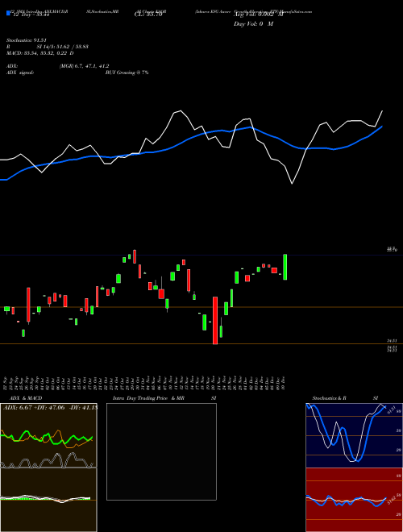403x532 pixels.
Task: Click the blue 12 Day SMA legend square
Action: tap(8, 14)
